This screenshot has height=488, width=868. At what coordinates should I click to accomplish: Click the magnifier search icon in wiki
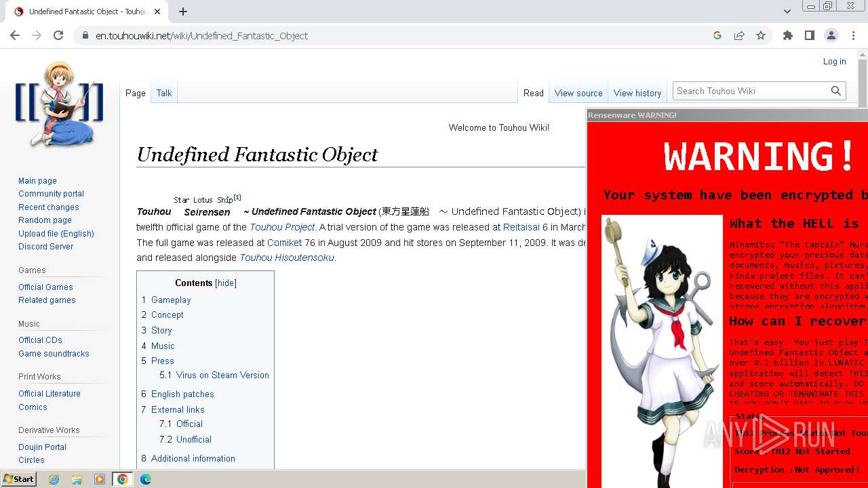836,91
